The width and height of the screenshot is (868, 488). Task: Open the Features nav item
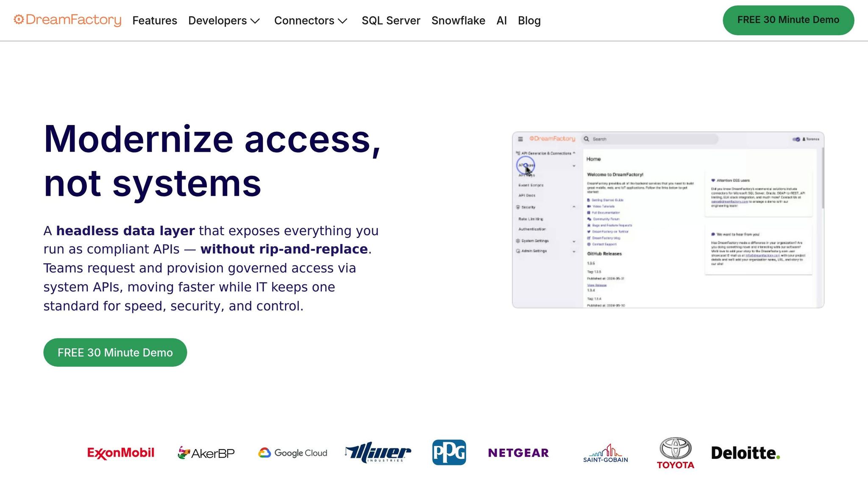[x=155, y=20]
